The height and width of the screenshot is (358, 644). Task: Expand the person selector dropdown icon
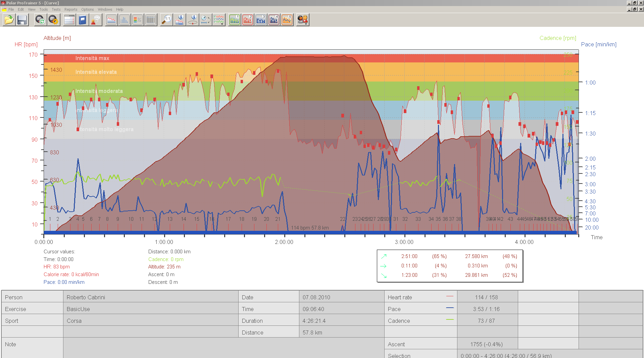[303, 20]
